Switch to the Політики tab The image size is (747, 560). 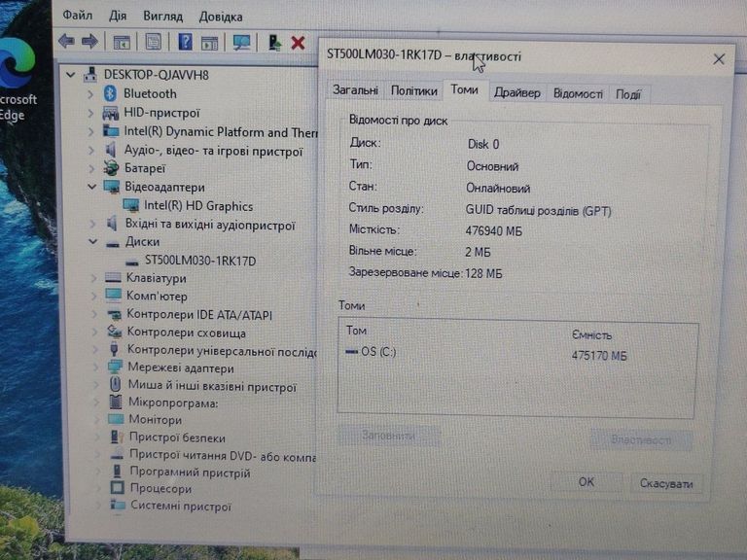pos(414,91)
